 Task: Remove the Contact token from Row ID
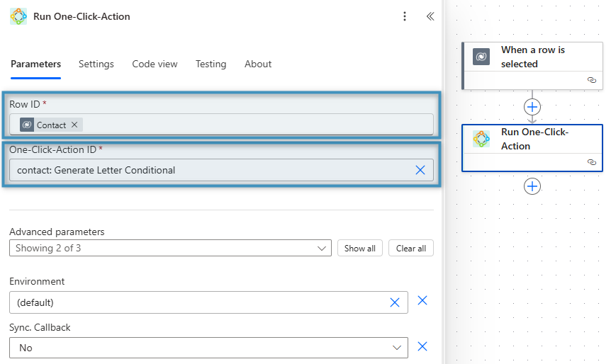pos(74,125)
